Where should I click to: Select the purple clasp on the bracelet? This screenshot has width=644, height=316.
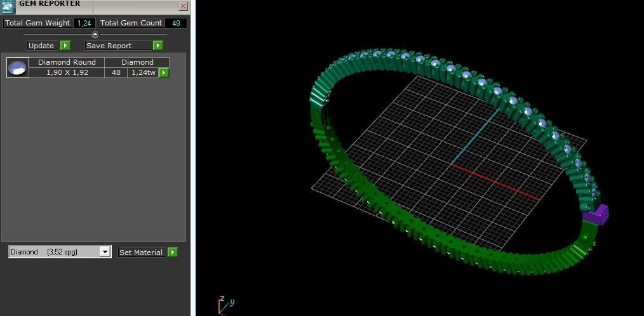tap(596, 214)
